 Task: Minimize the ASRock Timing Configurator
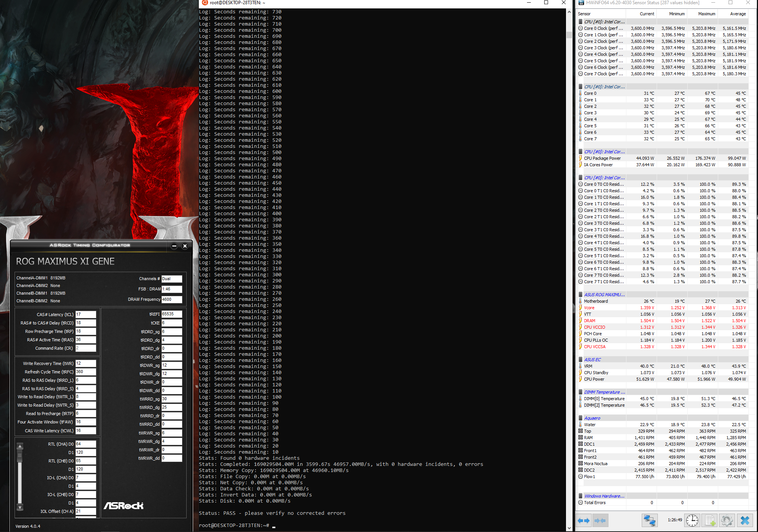pyautogui.click(x=174, y=246)
